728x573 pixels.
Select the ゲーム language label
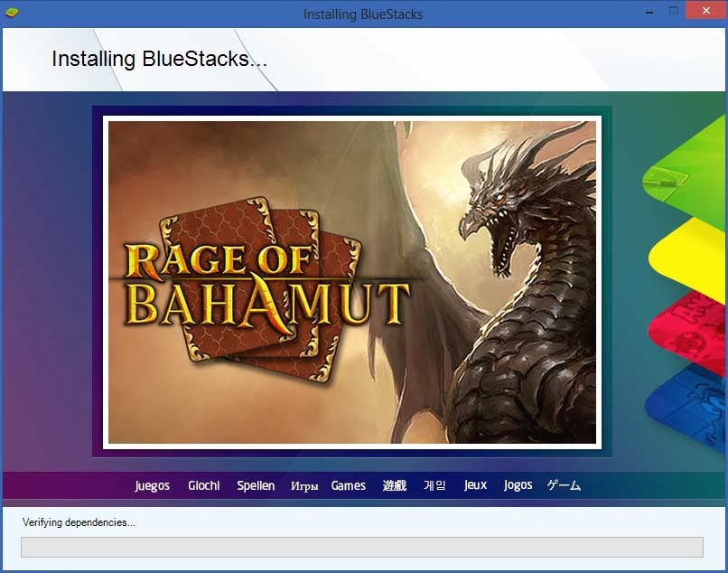coord(564,485)
